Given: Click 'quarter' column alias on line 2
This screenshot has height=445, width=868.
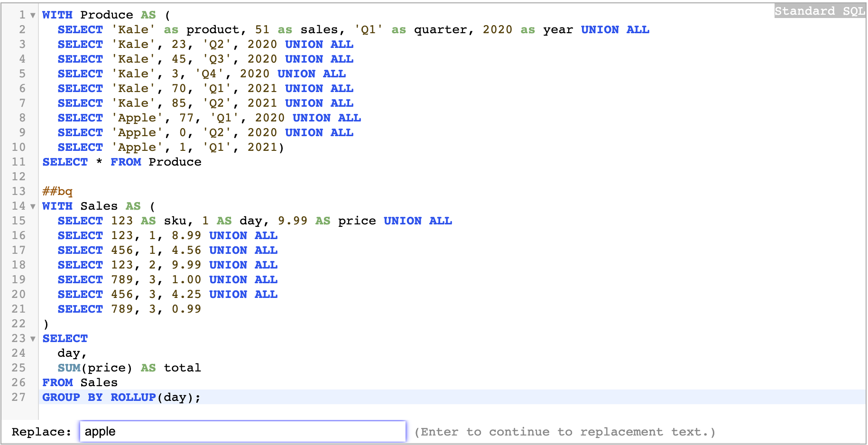Looking at the screenshot, I should [441, 29].
